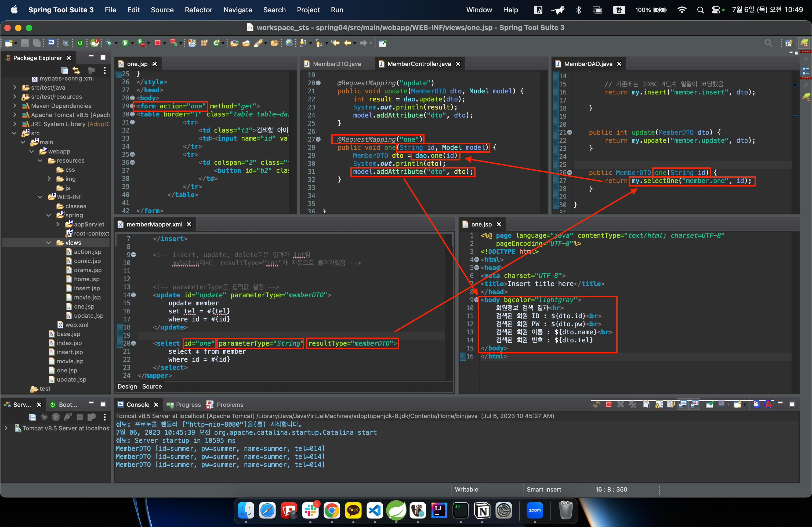The width and height of the screenshot is (812, 527).
Task: Expand the Maven Dependencies node
Action: point(15,106)
